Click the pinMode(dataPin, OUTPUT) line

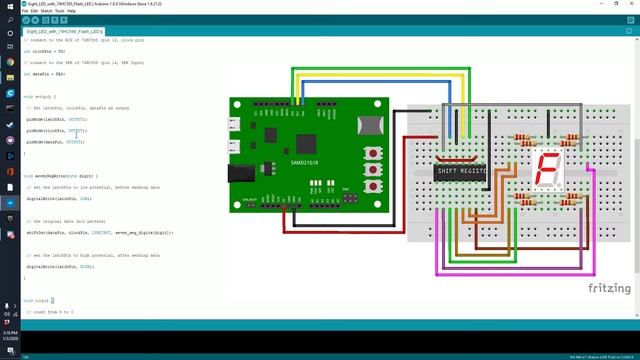pos(56,142)
